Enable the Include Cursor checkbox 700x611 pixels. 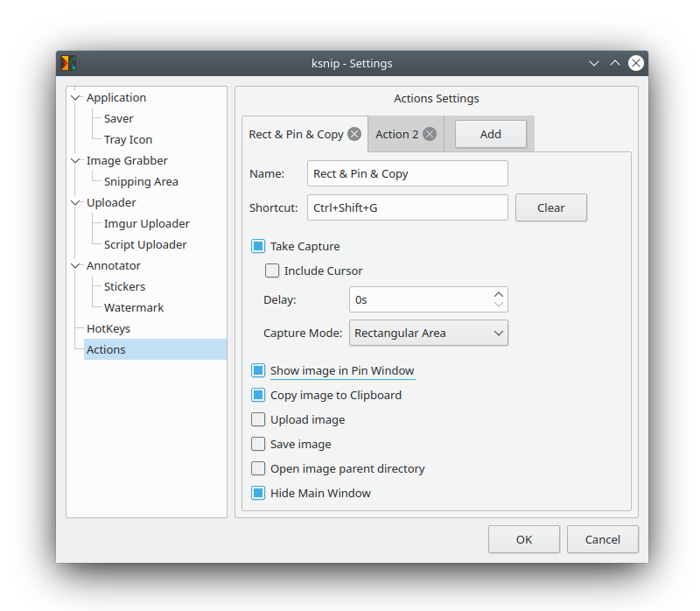coord(272,270)
